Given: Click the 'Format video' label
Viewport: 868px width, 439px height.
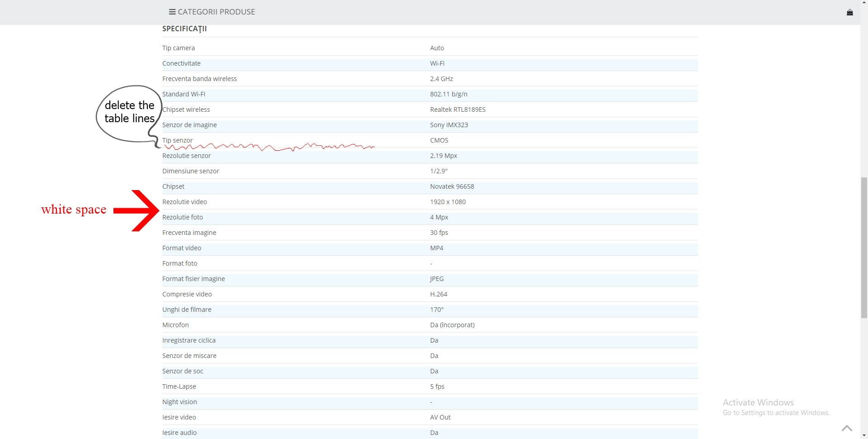Looking at the screenshot, I should coord(182,248).
